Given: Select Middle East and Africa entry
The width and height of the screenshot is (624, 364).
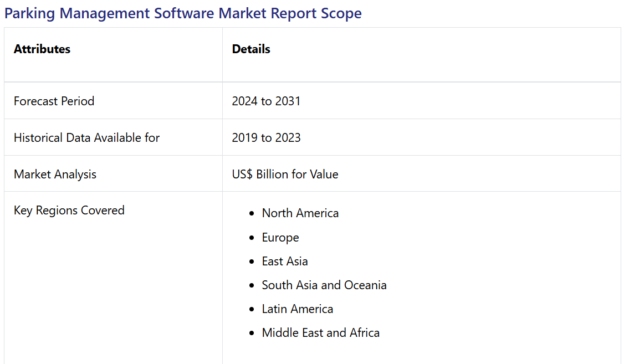Looking at the screenshot, I should click(320, 332).
